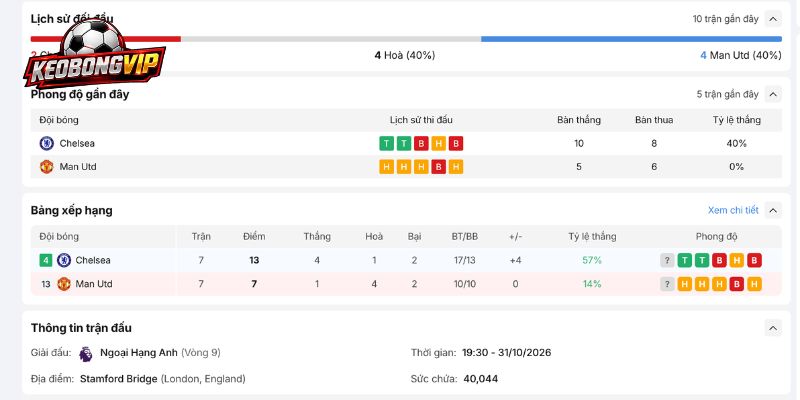This screenshot has width=800, height=400.
Task: Click Chelsea's 13 points value
Action: coord(254,260)
